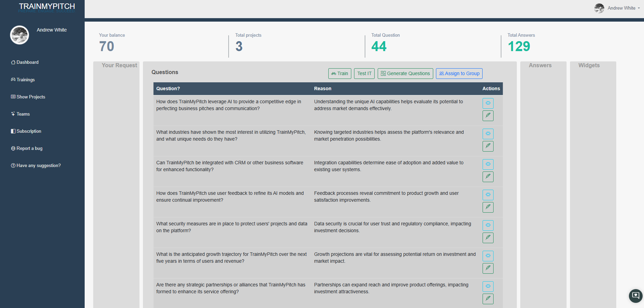Open the chat support widget icon
Image resolution: width=644 pixels, height=308 pixels.
tap(636, 296)
